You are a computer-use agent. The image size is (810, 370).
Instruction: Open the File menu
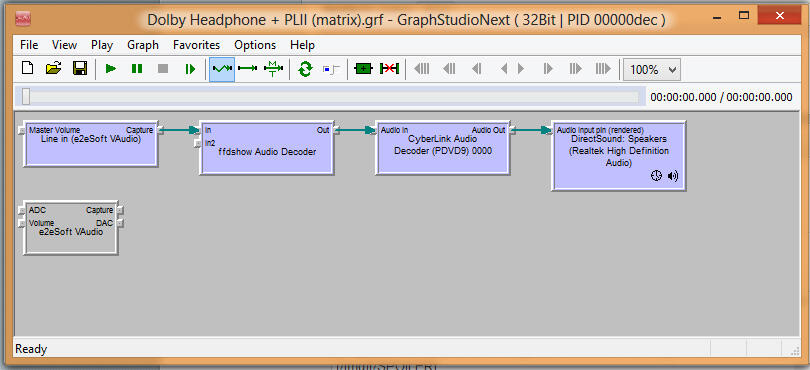pos(29,45)
